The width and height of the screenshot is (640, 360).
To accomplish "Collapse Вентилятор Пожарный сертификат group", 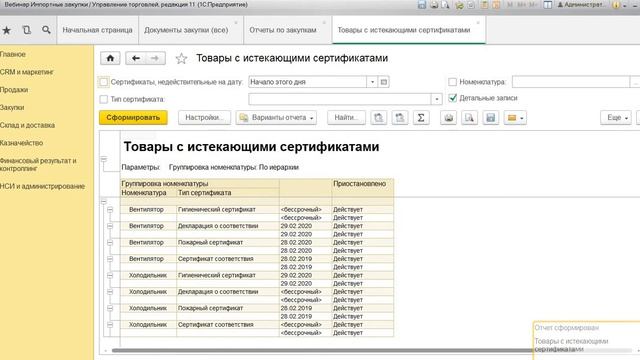I will tap(110, 242).
